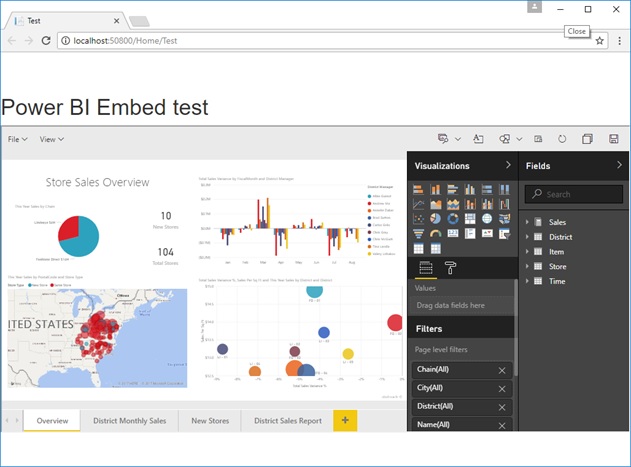Select the funnel chart visualization

point(419,234)
